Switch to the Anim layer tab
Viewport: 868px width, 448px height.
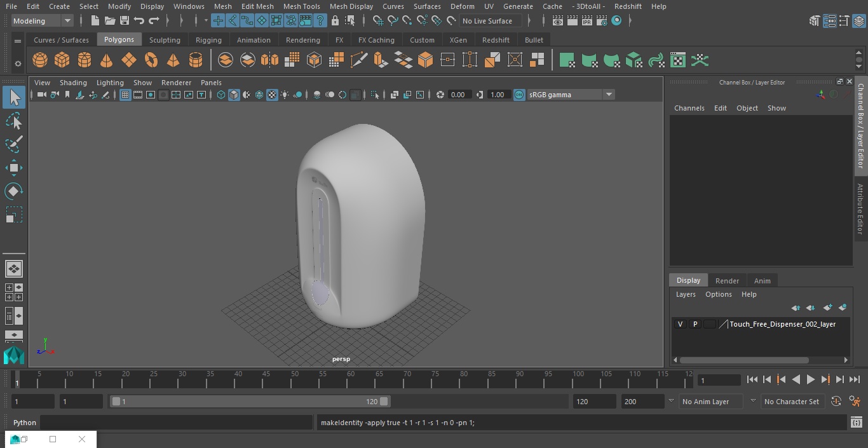tap(762, 281)
